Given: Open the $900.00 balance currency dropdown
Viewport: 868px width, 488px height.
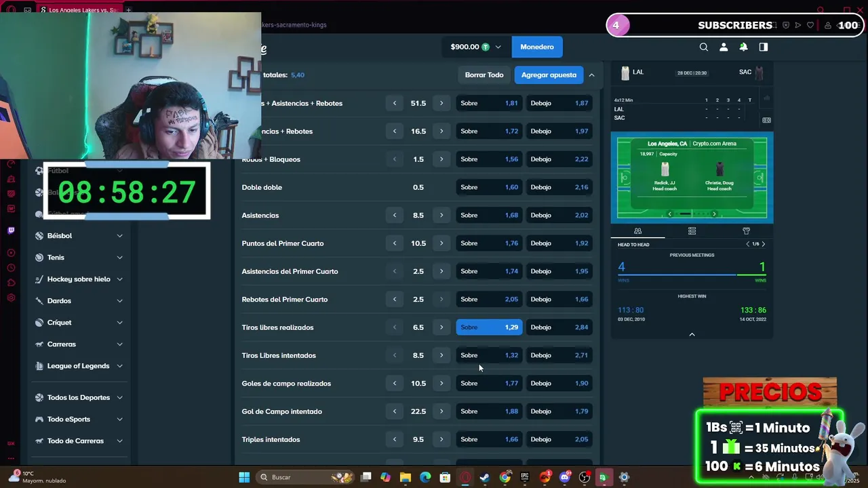Looking at the screenshot, I should pos(476,47).
